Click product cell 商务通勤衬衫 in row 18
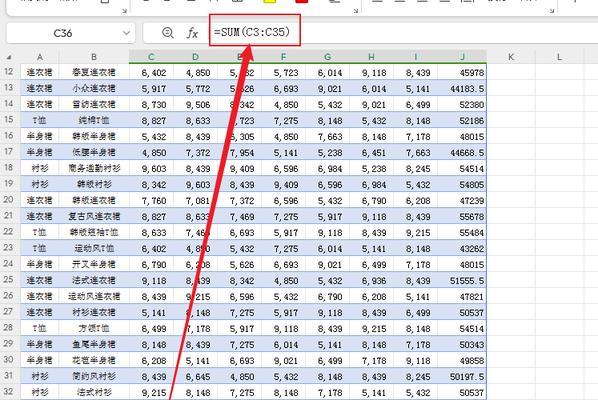Screen dimensions: 598x400 click(x=94, y=168)
